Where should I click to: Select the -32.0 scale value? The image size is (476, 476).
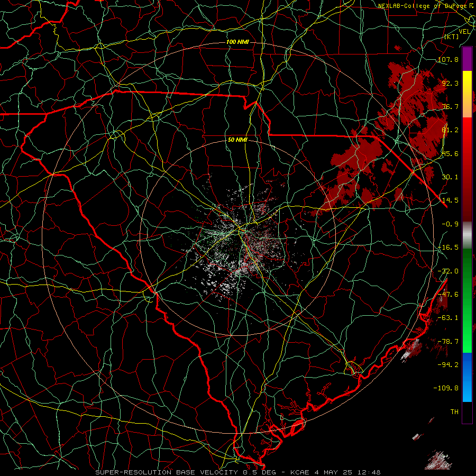(448, 271)
